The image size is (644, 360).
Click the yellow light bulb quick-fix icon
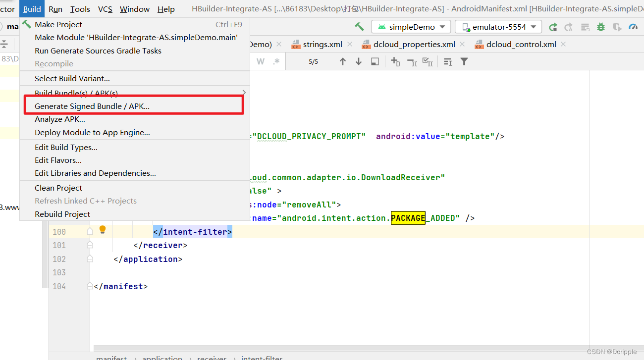point(103,230)
